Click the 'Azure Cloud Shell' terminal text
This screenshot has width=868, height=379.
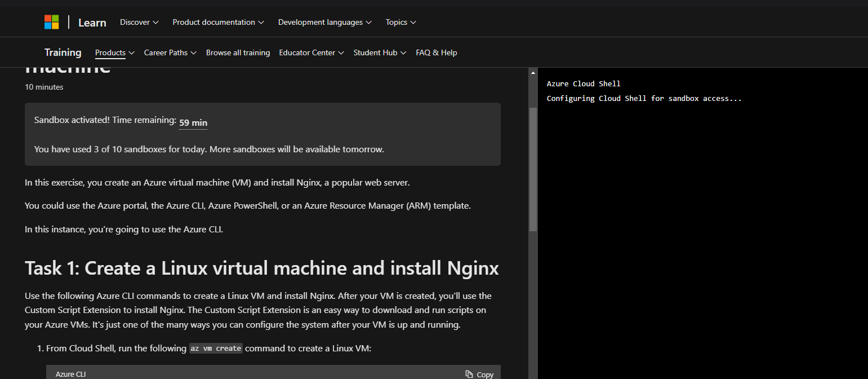point(584,83)
